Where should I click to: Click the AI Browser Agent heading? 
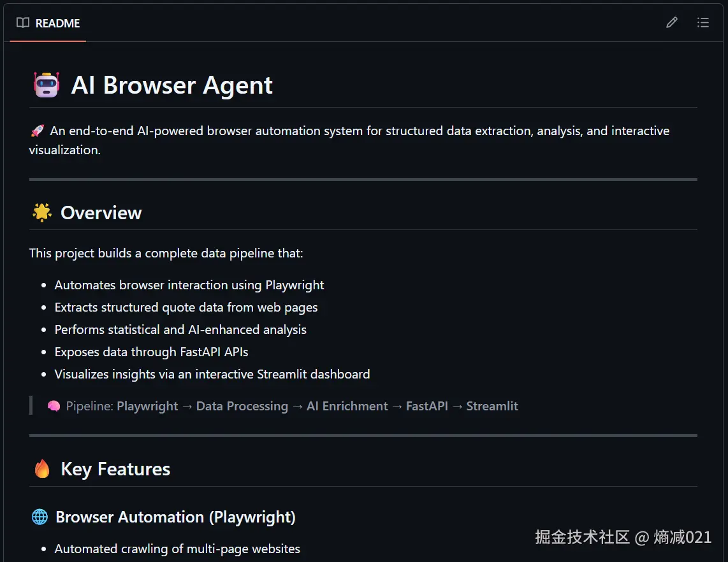pos(171,85)
